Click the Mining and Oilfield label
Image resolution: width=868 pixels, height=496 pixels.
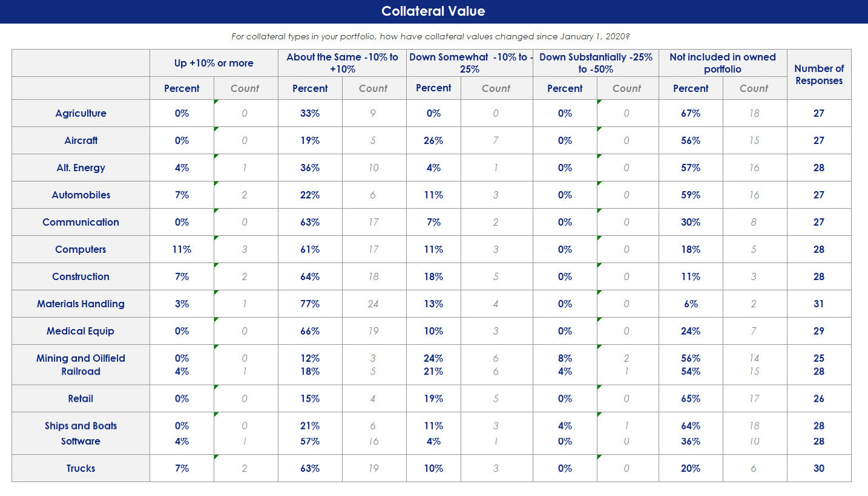tap(81, 358)
